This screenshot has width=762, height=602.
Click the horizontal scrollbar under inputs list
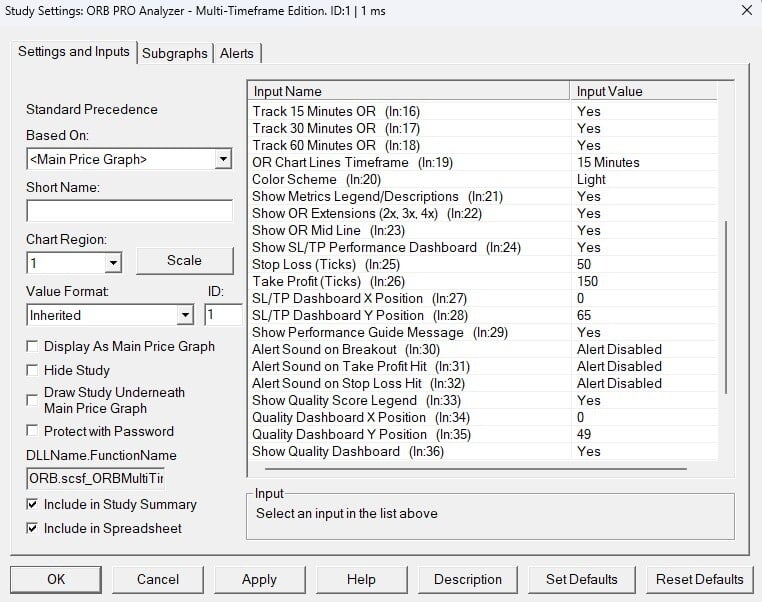(476, 469)
